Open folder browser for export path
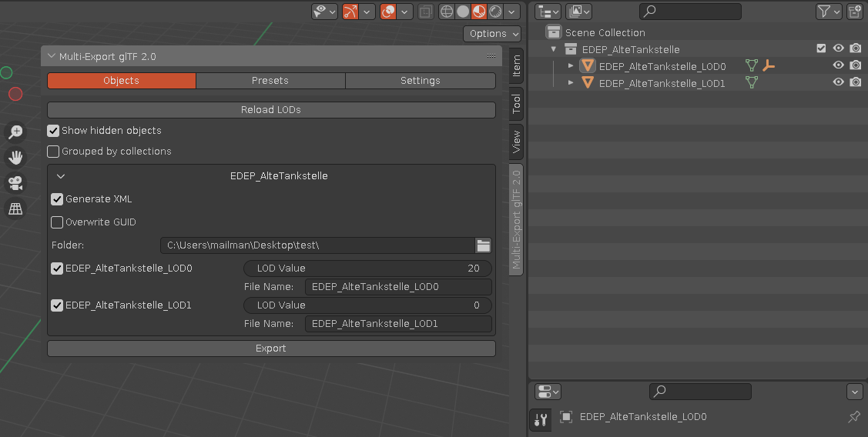Screen dimensions: 868x437 click(483, 245)
